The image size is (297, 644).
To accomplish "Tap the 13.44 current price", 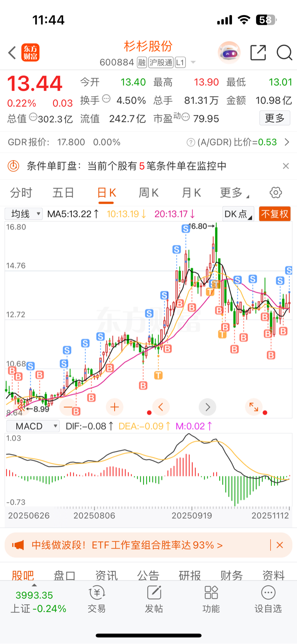I will point(35,84).
